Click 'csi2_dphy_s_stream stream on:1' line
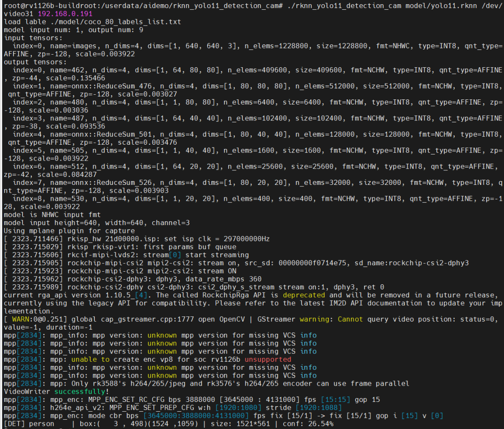This screenshot has height=429, width=504. 194,287
